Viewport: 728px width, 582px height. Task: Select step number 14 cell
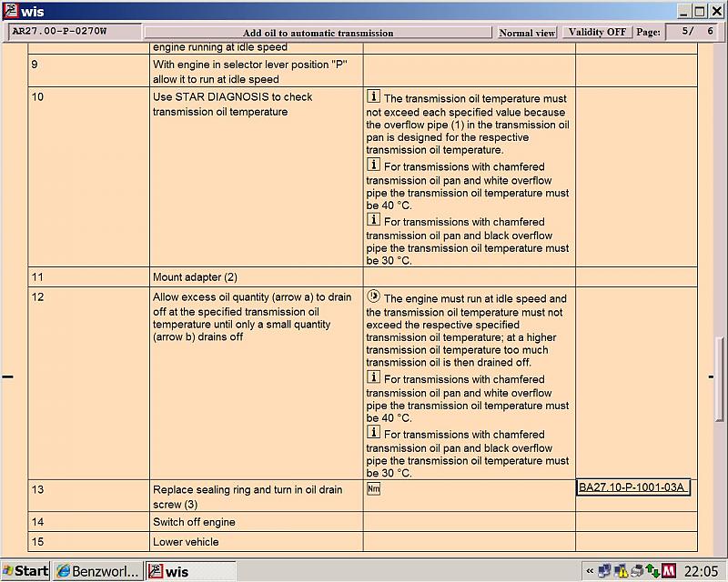coord(88,522)
